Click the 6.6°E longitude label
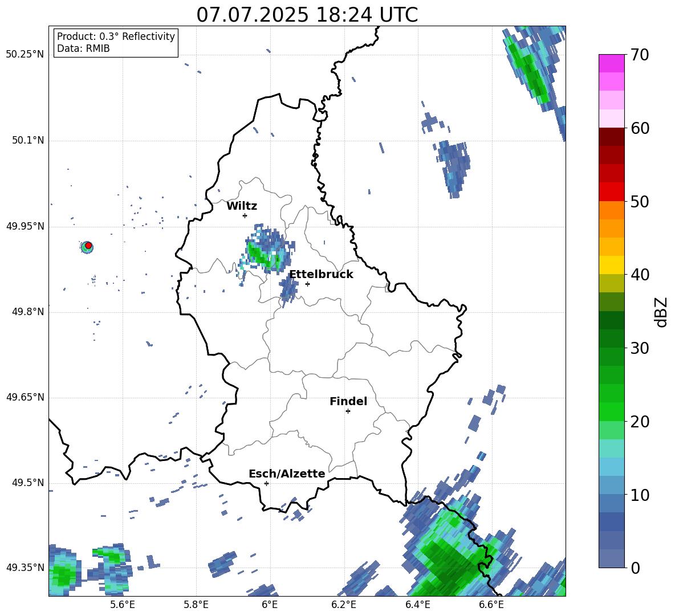This screenshot has width=675, height=616. click(x=491, y=605)
